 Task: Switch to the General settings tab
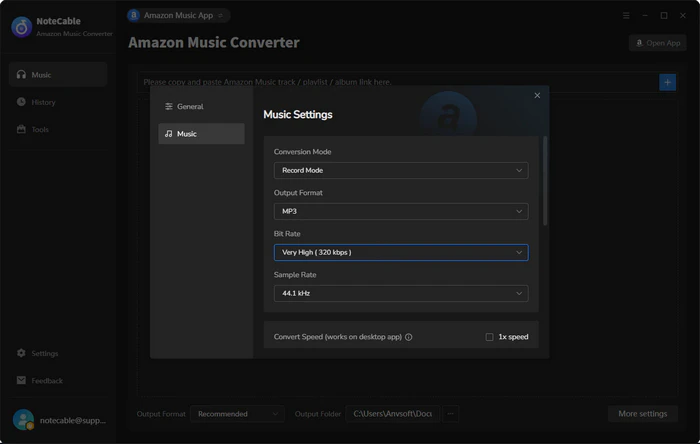201,106
